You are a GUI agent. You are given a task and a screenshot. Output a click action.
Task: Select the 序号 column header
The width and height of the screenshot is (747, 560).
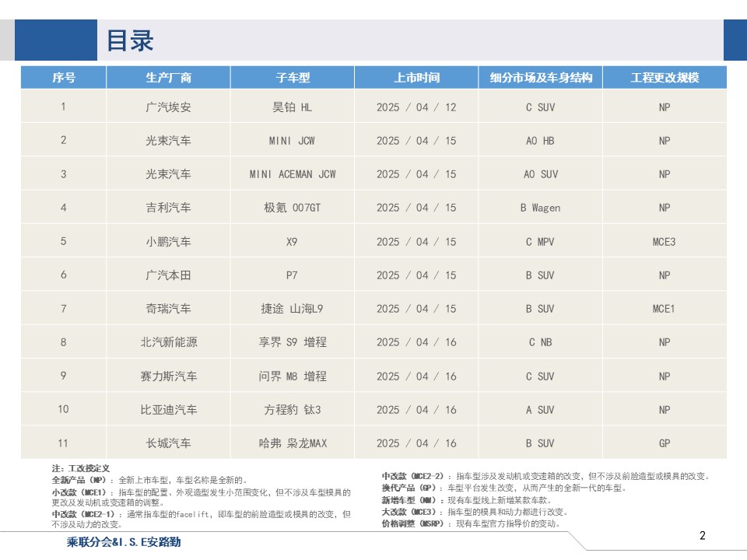tap(63, 77)
